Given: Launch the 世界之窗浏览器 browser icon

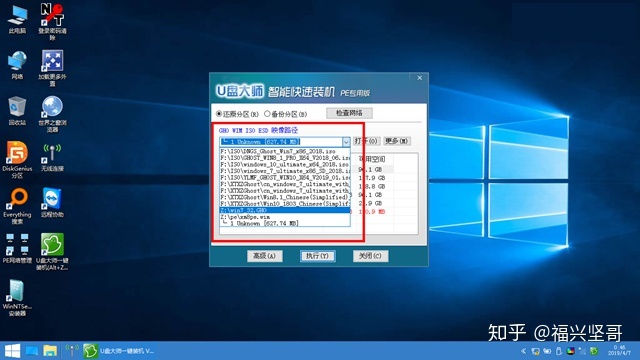Looking at the screenshot, I should coord(52,114).
